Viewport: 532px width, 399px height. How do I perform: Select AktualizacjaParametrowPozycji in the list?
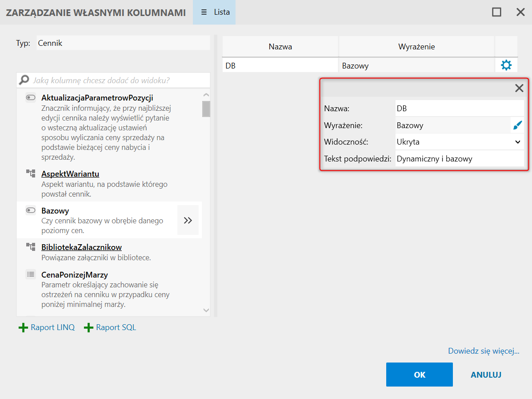click(109, 127)
